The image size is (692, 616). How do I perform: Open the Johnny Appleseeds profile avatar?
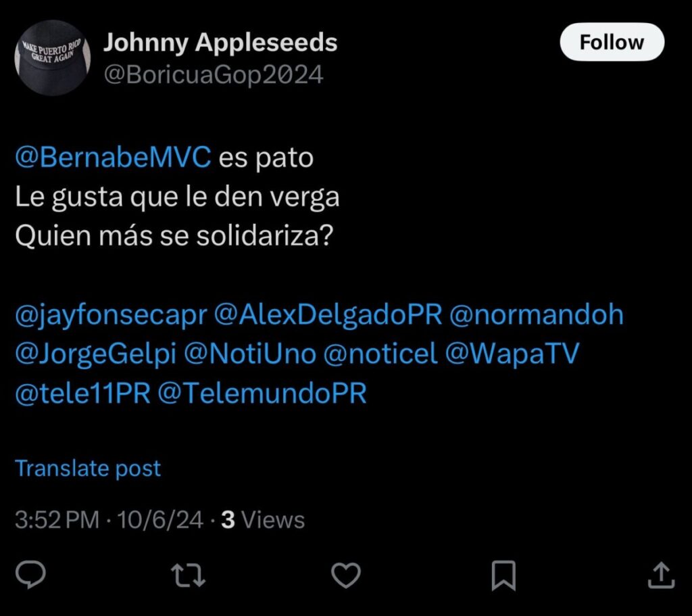coord(53,58)
